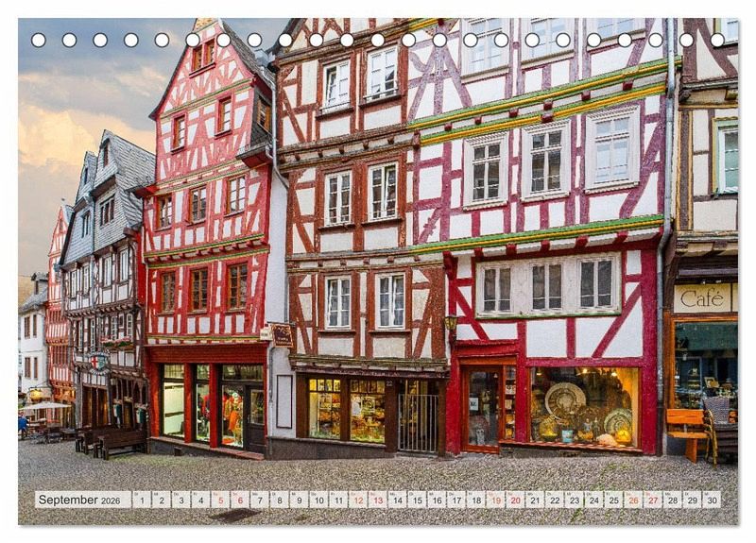
Task: Select day 5 in the calendar strip
Action: (x=220, y=500)
